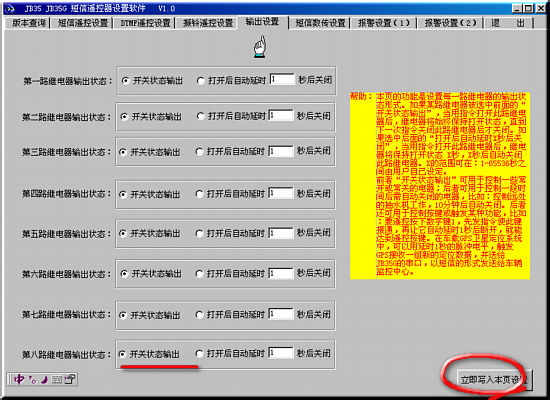Click the first relay delay seconds field
The width and height of the screenshot is (550, 400).
pyautogui.click(x=282, y=79)
